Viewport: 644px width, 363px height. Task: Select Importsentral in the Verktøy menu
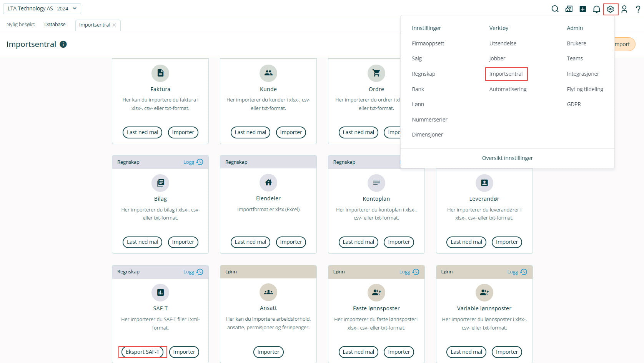tap(506, 74)
